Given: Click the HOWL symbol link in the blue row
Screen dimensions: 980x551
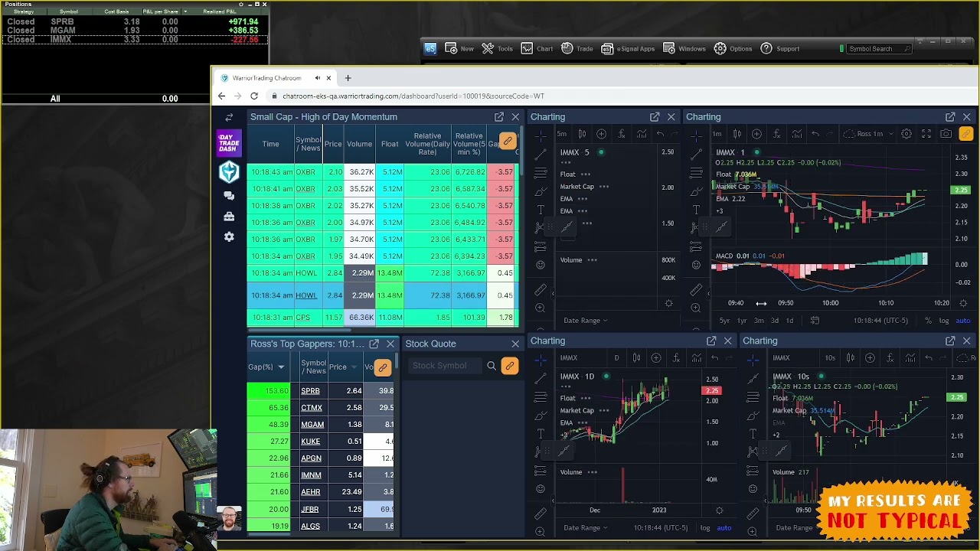Looking at the screenshot, I should pos(306,295).
